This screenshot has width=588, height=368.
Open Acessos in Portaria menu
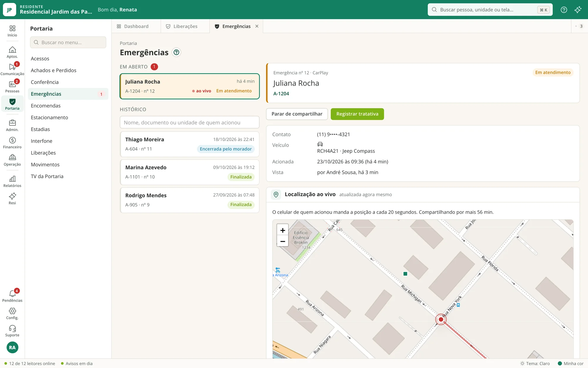68,59
